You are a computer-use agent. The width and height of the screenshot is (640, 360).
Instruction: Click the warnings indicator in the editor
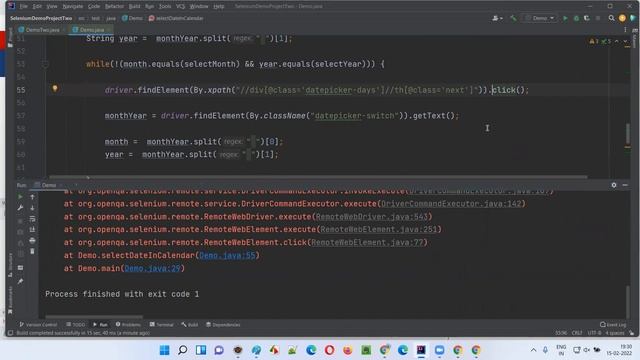593,41
